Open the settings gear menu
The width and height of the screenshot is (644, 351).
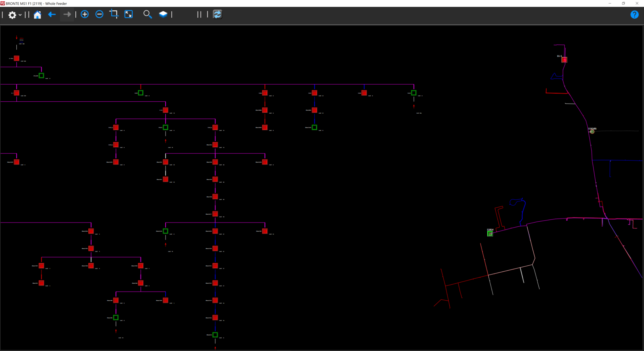(x=12, y=14)
